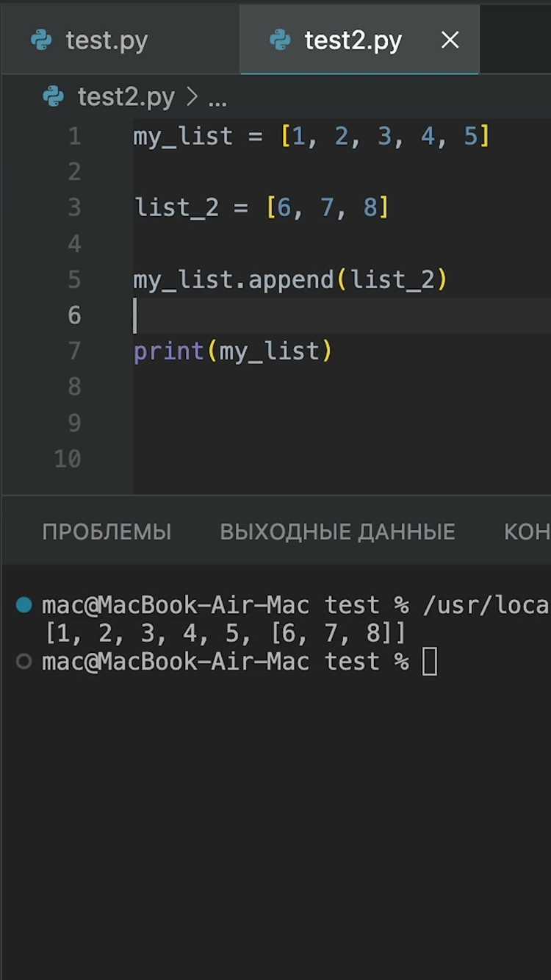Click the Python file icon in the breadcrumb
Screen dimensions: 551x980
[x=54, y=97]
